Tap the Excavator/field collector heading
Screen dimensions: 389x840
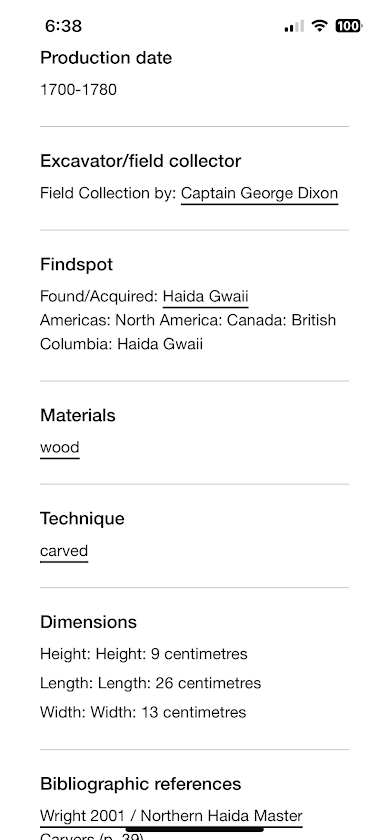coord(140,161)
